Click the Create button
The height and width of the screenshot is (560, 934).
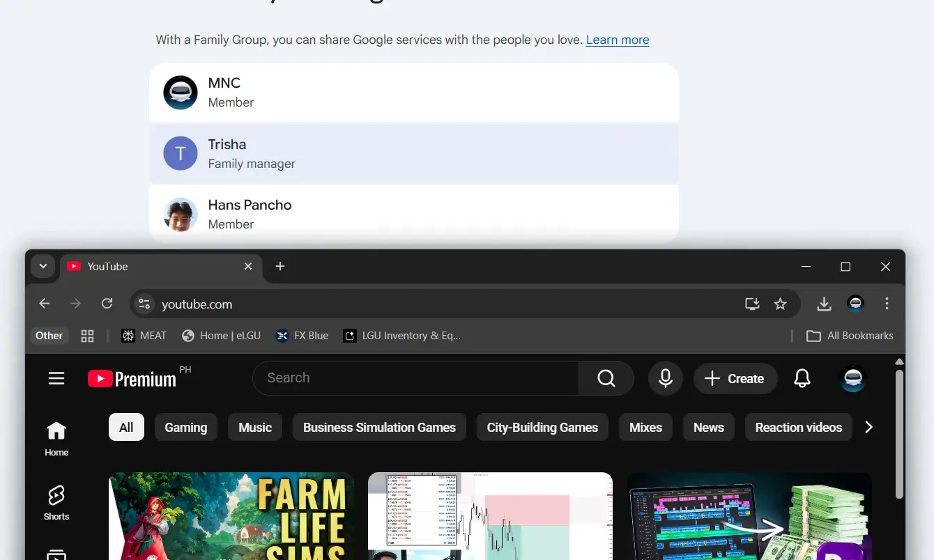click(735, 378)
